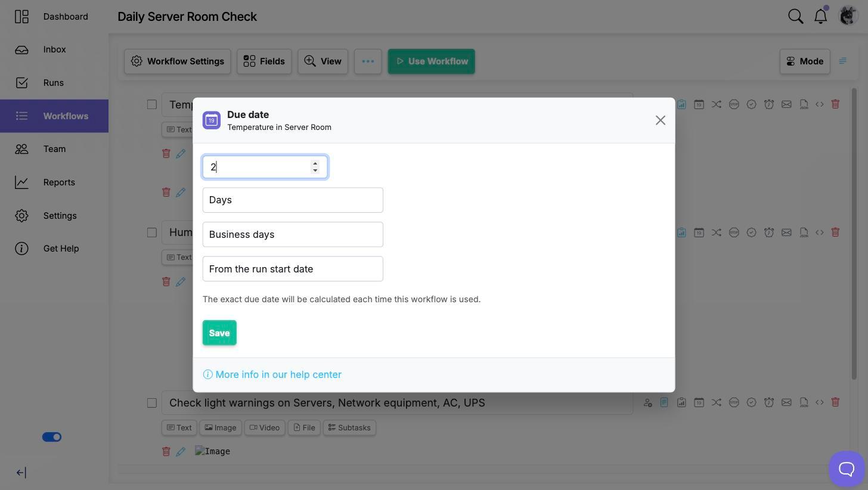Delete the Image content block
Screen dimensions: 868x490
166,452
